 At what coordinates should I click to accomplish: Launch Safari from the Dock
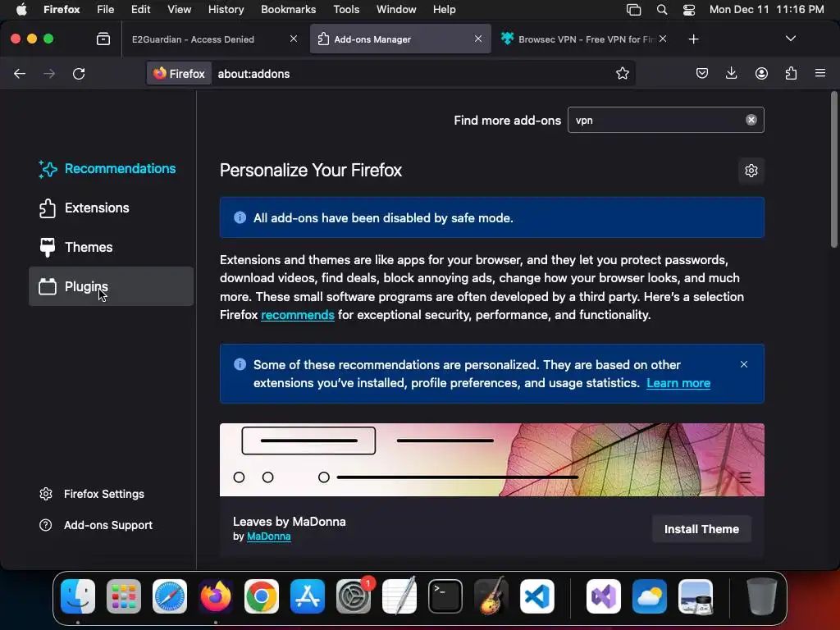tap(170, 596)
